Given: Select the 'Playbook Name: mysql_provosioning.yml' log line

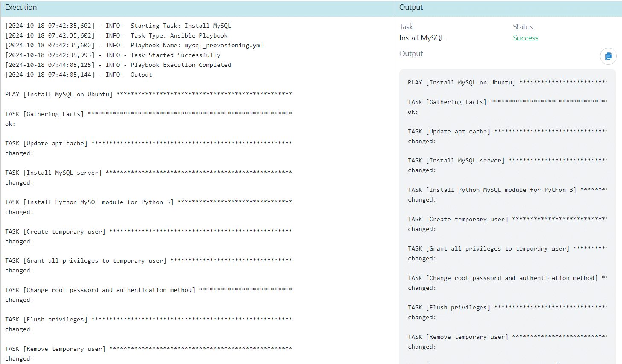Looking at the screenshot, I should (x=134, y=46).
